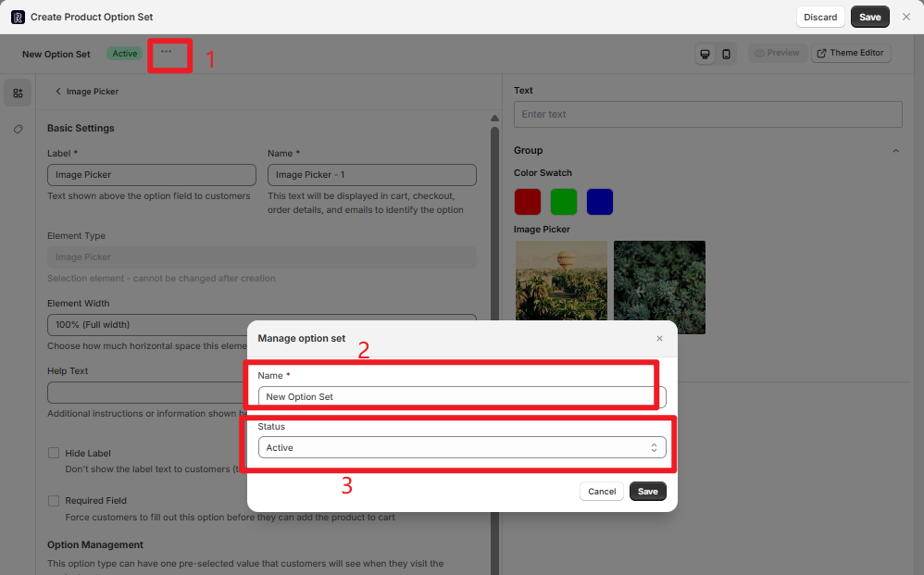Enable the Hide Label checkbox
The image size is (924, 575).
[54, 454]
